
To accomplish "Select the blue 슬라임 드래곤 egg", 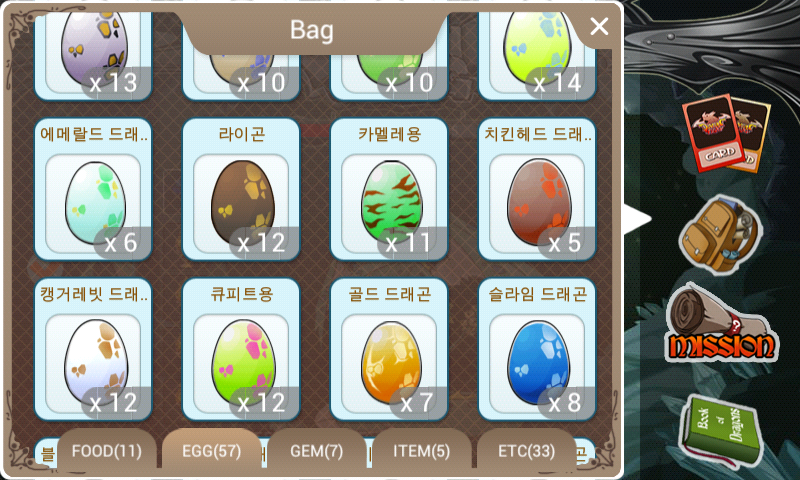I will point(537,349).
